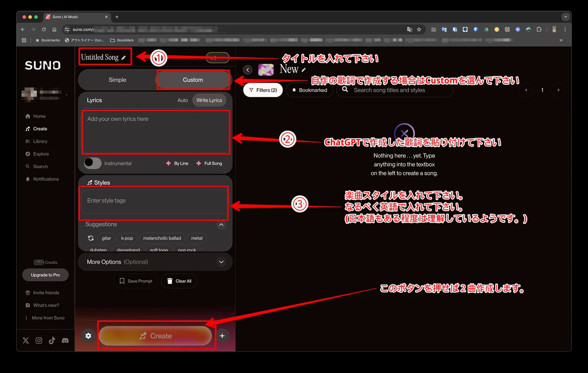This screenshot has width=588, height=373.
Task: Open the Chrome three-dot menu
Action: (x=565, y=29)
